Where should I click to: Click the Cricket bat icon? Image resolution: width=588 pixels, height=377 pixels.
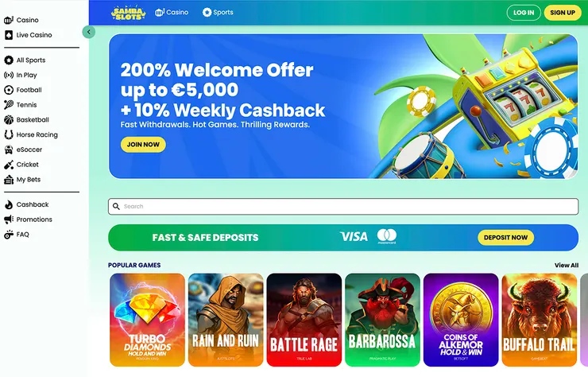tap(9, 165)
